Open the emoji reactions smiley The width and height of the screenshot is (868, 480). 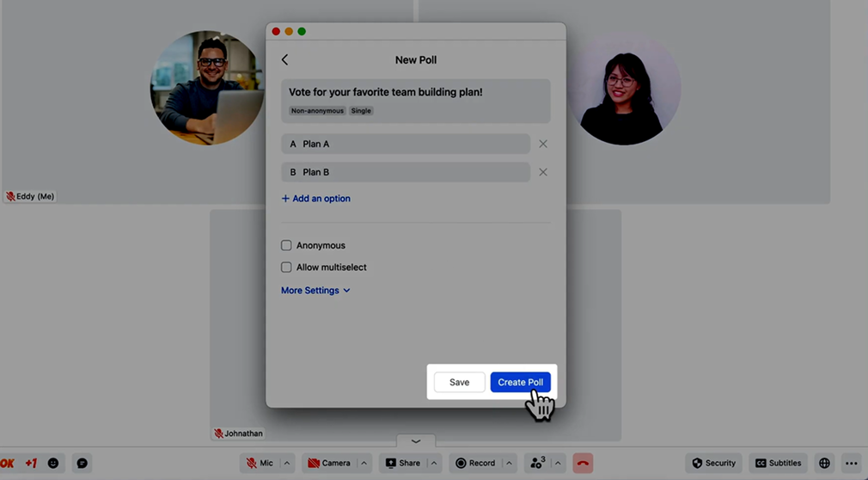pos(53,463)
